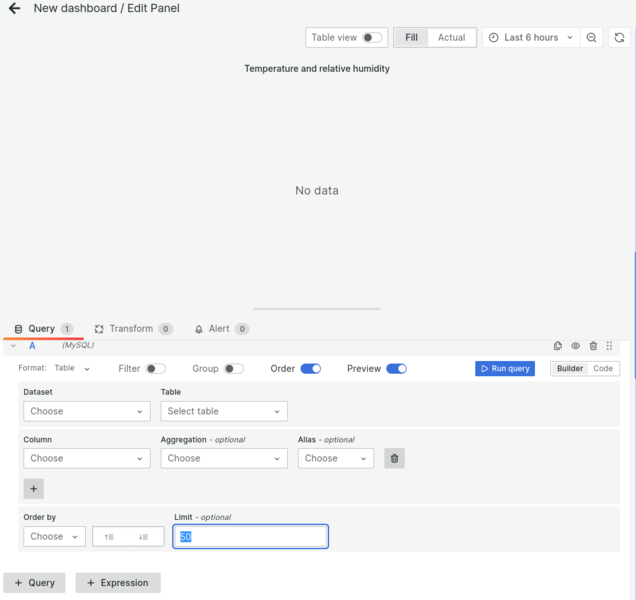Add a new query with + Query
This screenshot has width=636, height=600.
(x=34, y=583)
